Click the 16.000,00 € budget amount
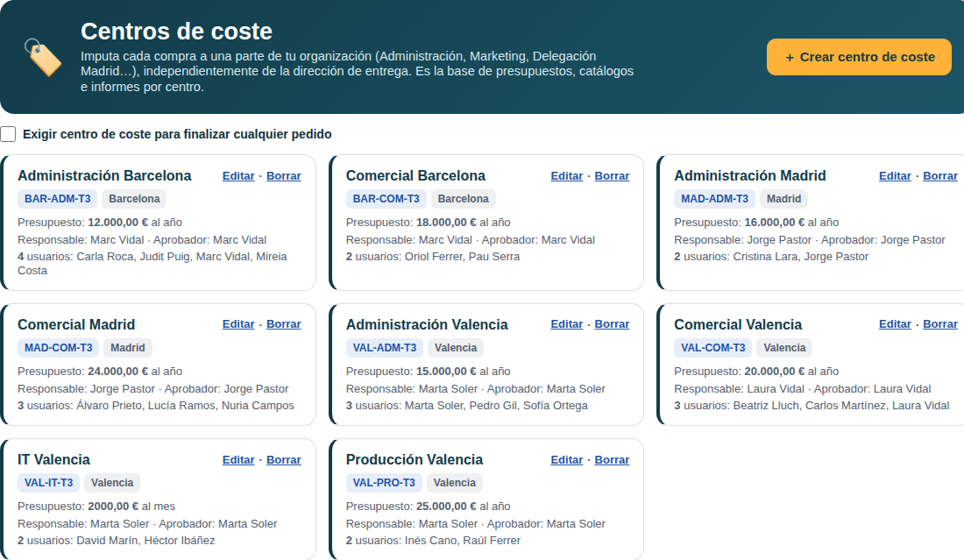 pos(775,223)
